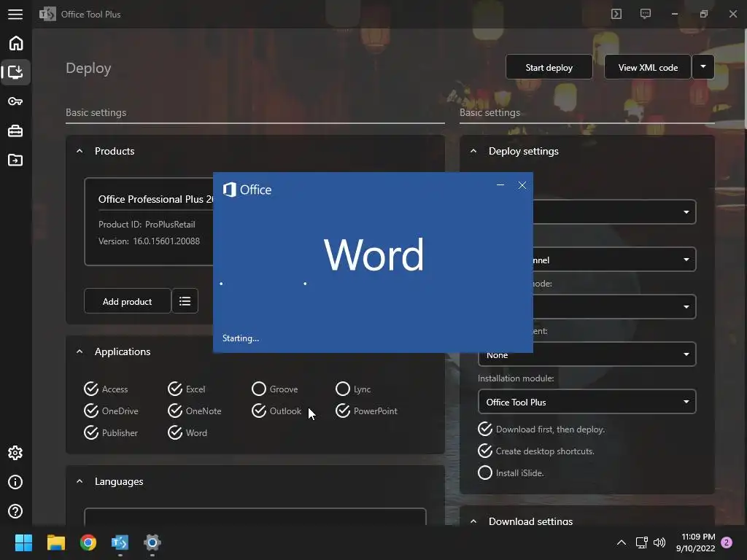The image size is (747, 560).
Task: Minimize the Word splash screen
Action: click(500, 184)
